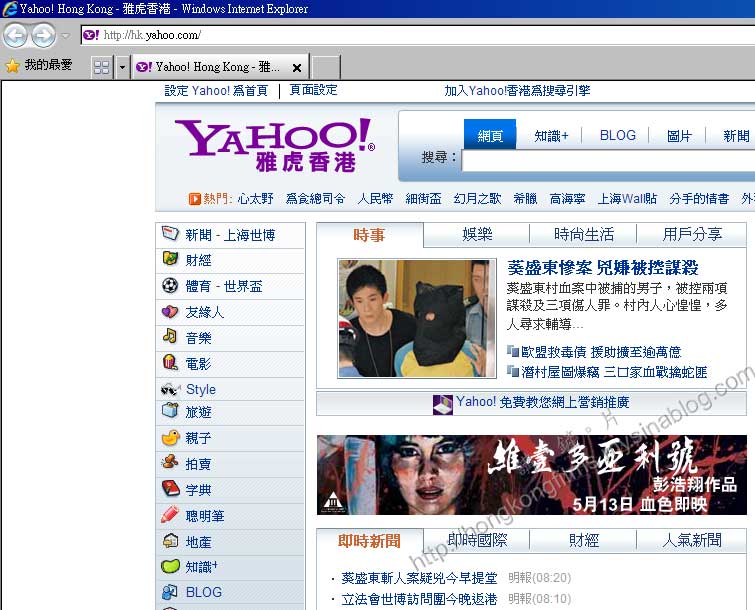
Task: Click the Auction icon in sidebar
Action: pos(170,464)
